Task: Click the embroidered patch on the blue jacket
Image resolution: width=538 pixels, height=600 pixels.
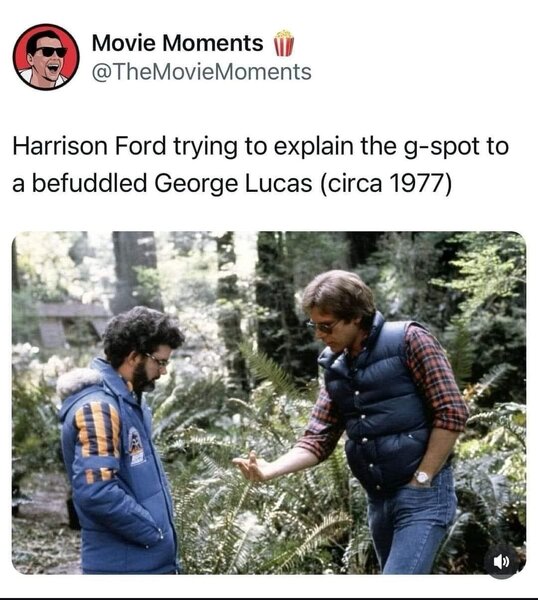Action: (x=136, y=446)
